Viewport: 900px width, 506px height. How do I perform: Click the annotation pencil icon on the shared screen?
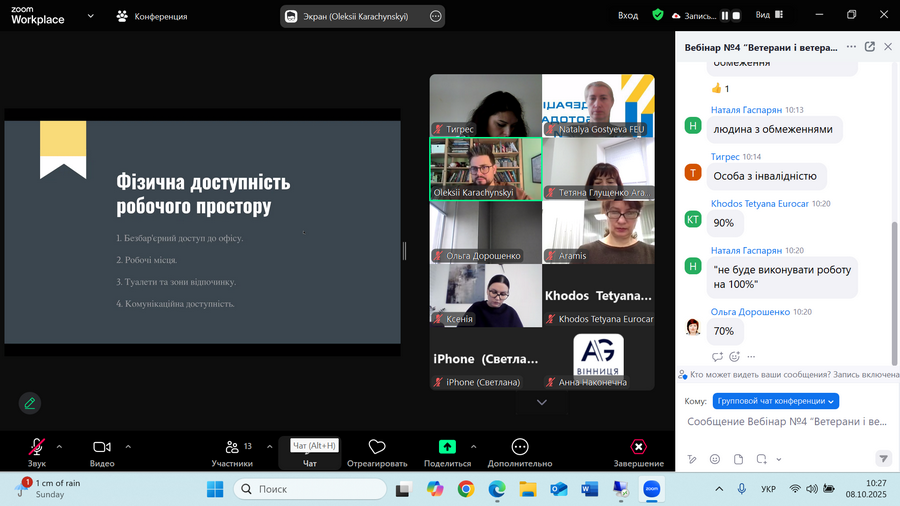click(30, 403)
